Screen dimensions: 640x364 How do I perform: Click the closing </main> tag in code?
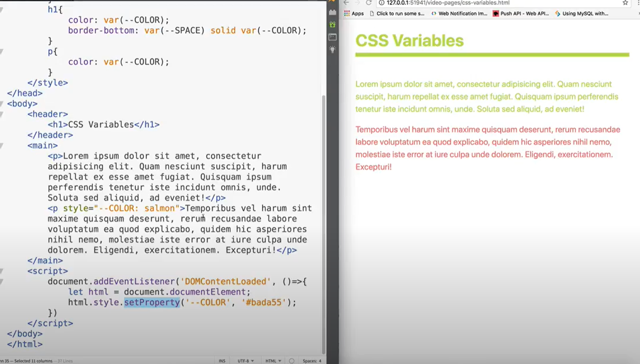click(x=45, y=261)
